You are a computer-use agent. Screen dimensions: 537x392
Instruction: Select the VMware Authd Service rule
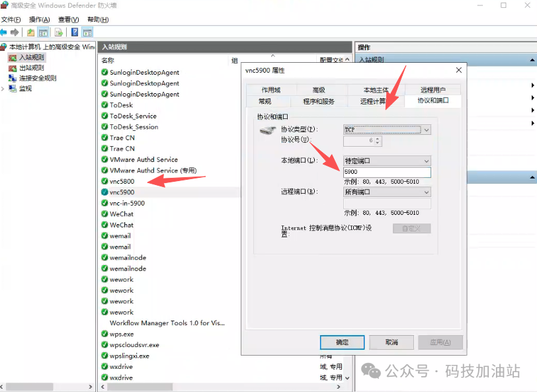[144, 159]
